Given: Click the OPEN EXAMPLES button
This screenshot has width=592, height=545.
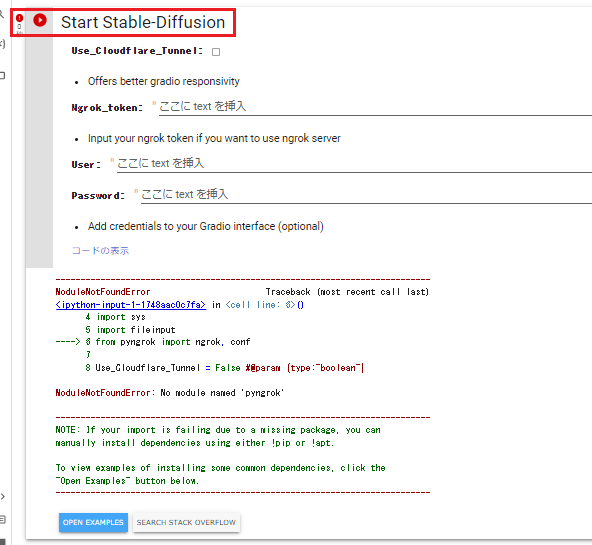Looking at the screenshot, I should tap(93, 522).
